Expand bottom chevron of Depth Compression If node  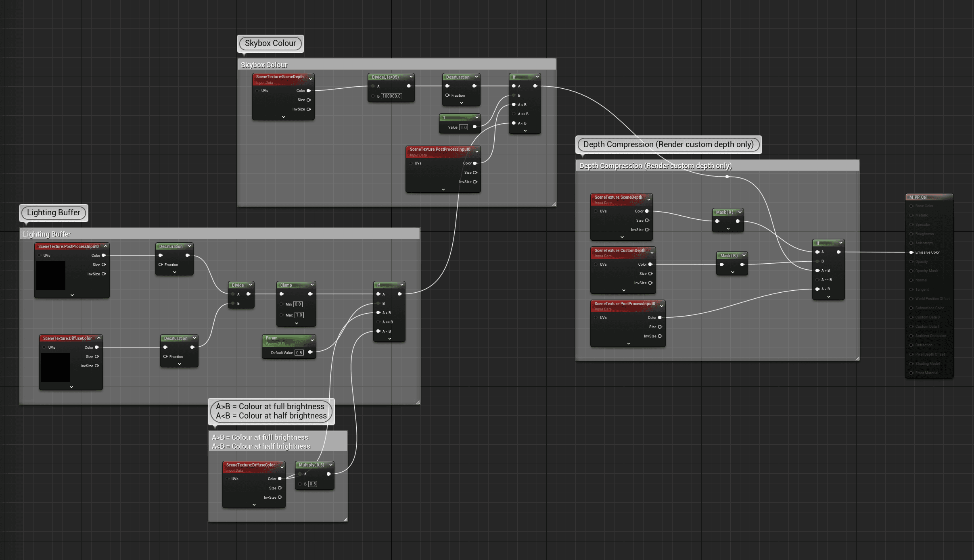tap(829, 297)
